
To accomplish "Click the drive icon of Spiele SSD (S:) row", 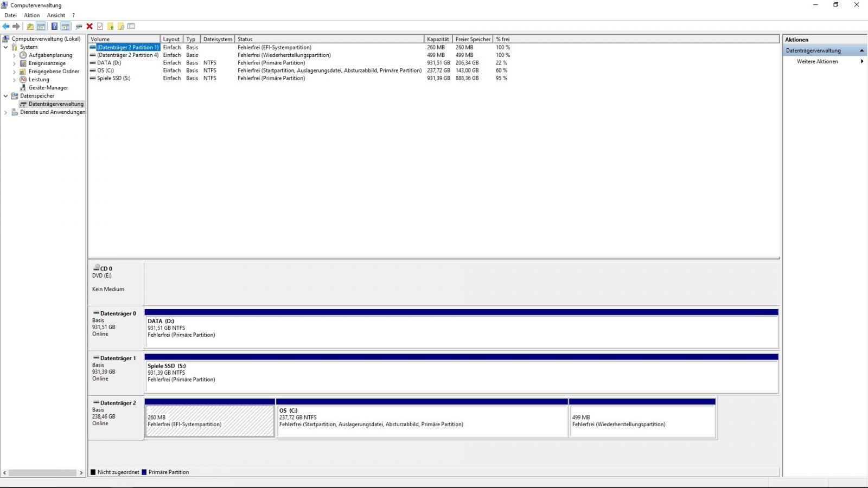I will (93, 78).
